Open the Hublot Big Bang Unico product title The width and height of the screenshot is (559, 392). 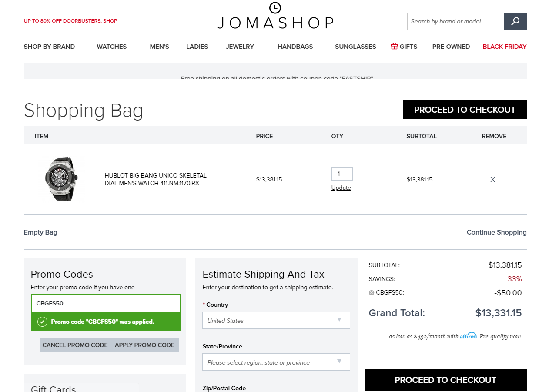(155, 179)
